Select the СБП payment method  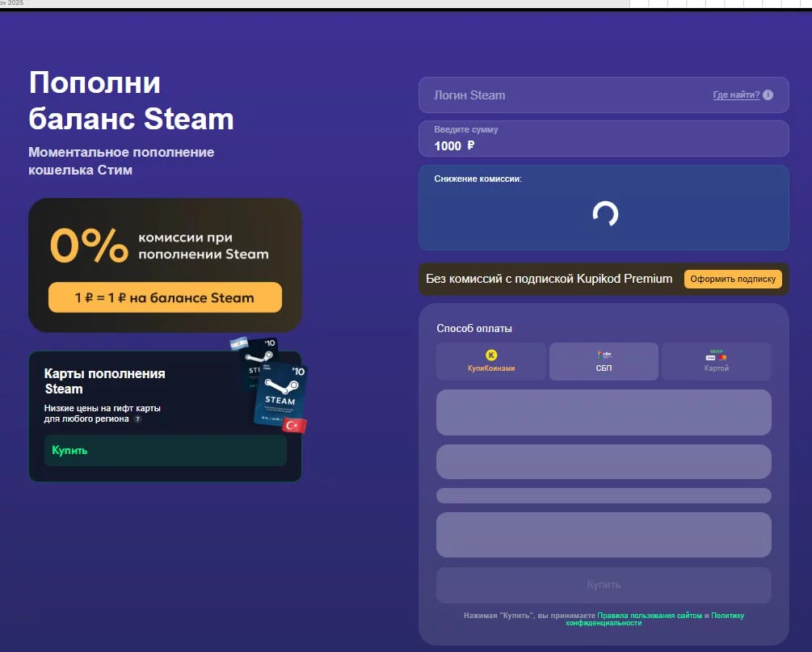[x=604, y=361]
